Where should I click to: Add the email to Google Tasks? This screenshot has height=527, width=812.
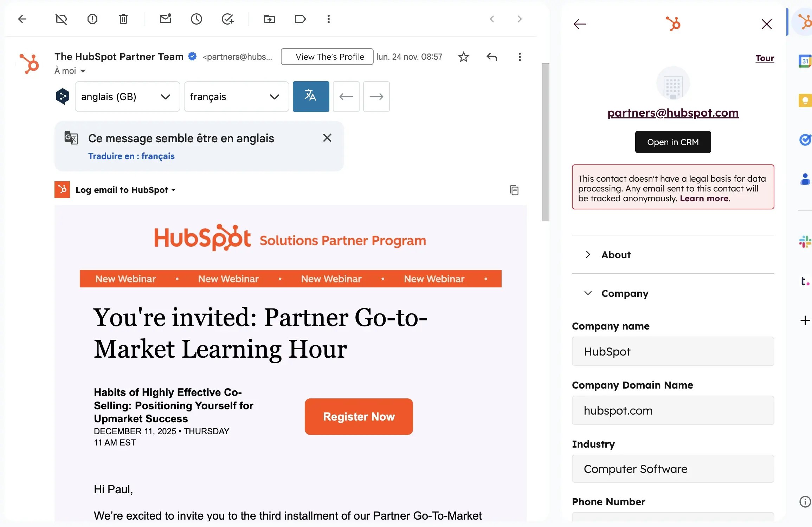[x=228, y=19]
